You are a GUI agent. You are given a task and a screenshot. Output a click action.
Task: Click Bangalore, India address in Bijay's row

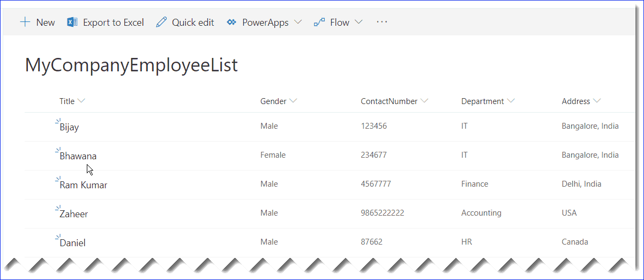pyautogui.click(x=590, y=126)
